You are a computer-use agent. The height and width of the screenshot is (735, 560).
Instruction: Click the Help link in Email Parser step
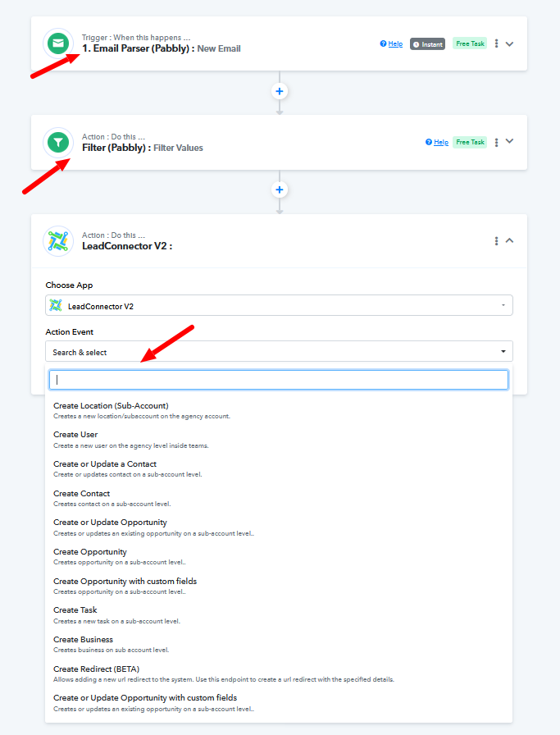coord(395,43)
